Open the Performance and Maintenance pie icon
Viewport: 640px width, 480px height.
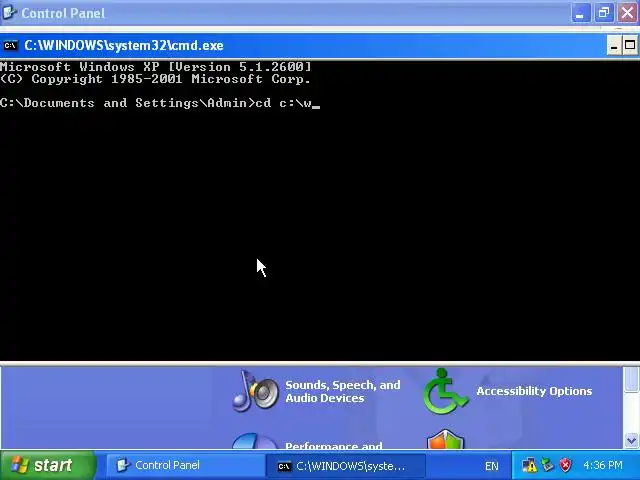(x=255, y=442)
